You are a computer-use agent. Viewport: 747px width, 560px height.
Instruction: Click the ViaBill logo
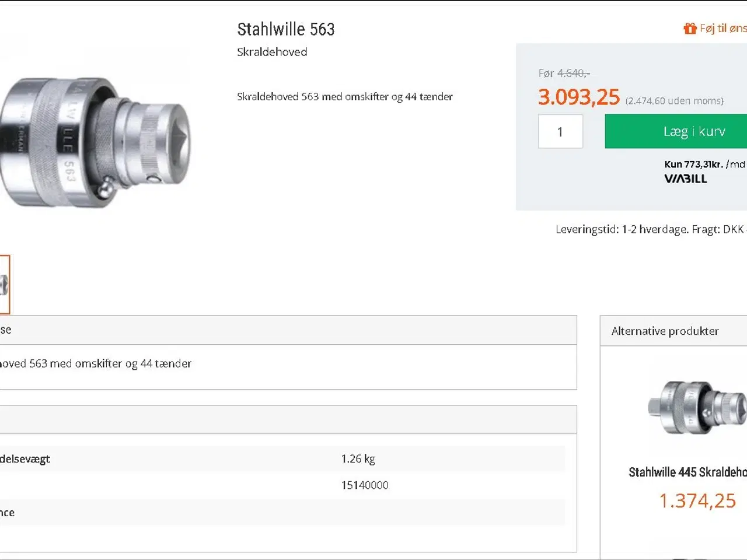point(685,179)
